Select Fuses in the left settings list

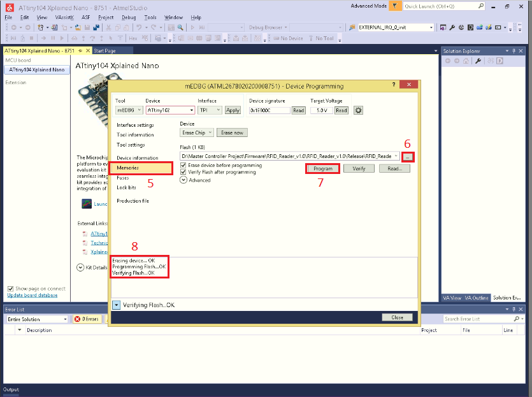coord(122,178)
